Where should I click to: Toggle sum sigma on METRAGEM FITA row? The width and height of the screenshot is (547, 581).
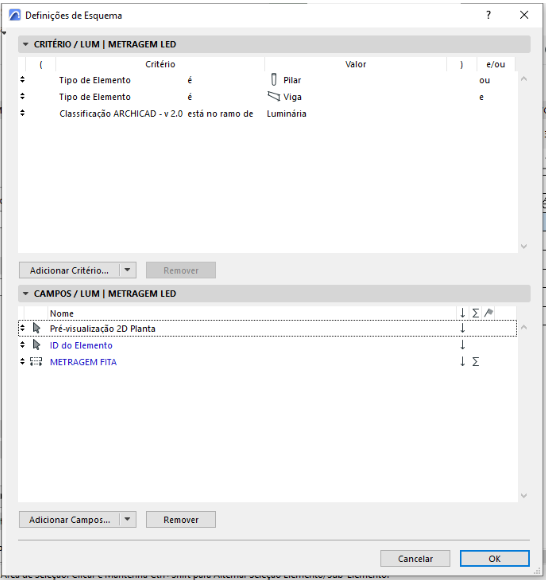(x=475, y=362)
